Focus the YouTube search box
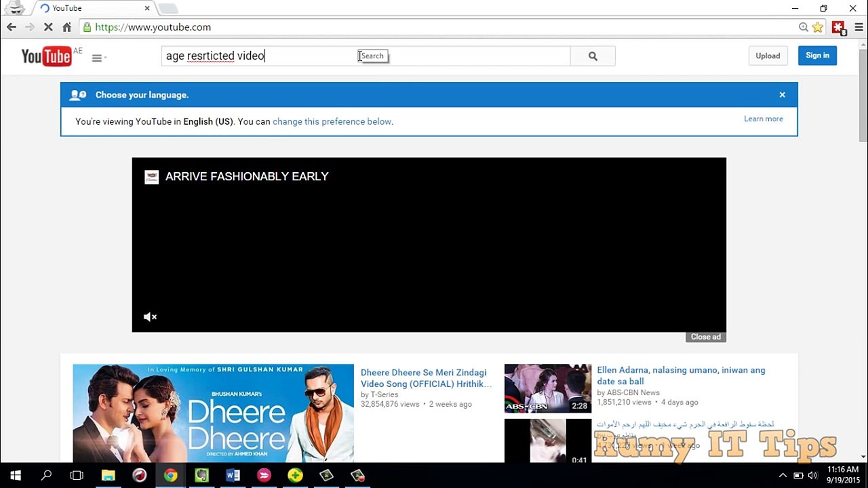Viewport: 868px width, 488px height. point(366,56)
